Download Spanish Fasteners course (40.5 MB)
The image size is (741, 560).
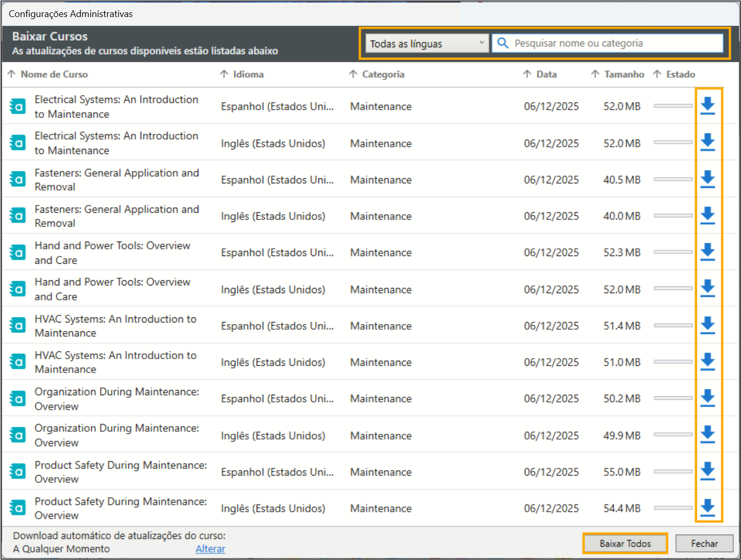(x=708, y=179)
